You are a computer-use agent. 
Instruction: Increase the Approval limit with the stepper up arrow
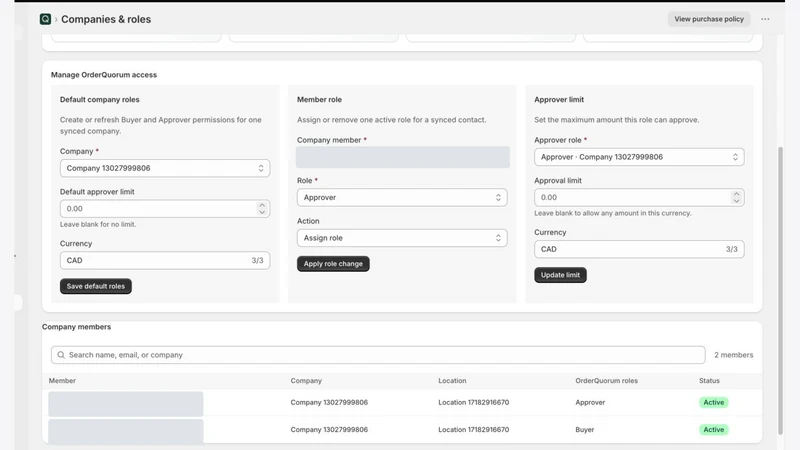(x=736, y=194)
